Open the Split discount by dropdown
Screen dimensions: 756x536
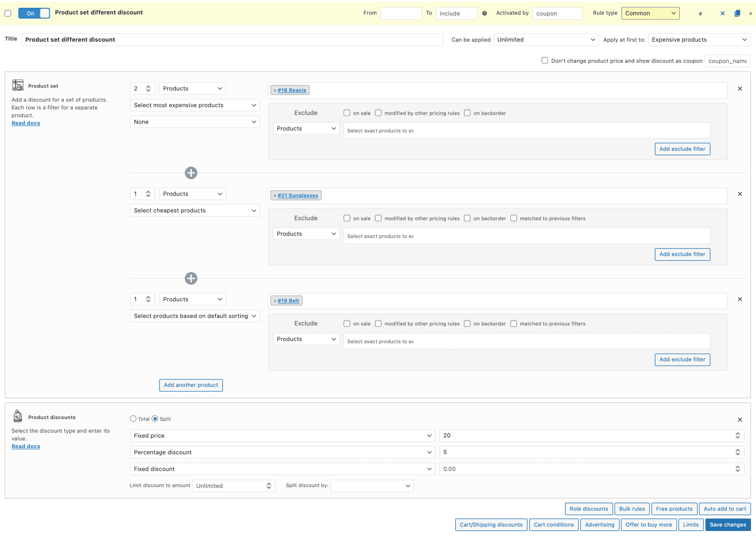[372, 486]
